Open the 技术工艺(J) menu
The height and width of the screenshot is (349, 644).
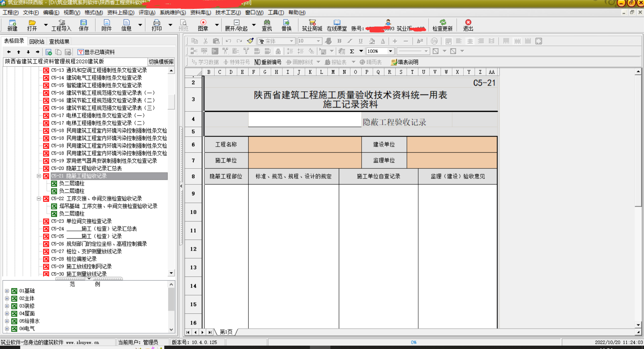pyautogui.click(x=228, y=12)
